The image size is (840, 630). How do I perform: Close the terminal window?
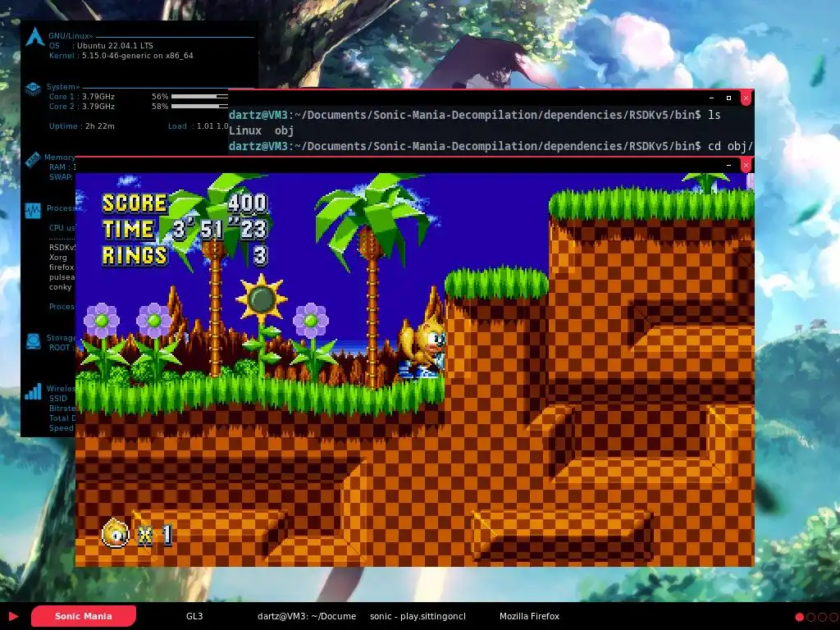[x=746, y=98]
